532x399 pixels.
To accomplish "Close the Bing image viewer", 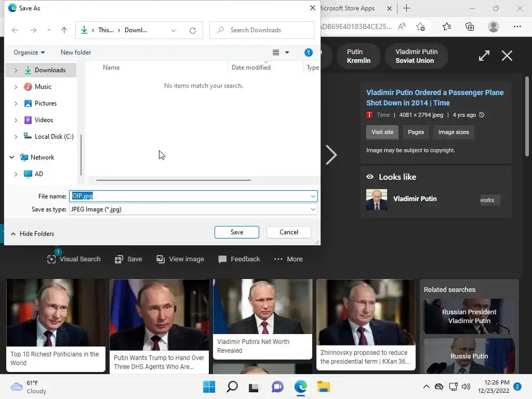I will (507, 56).
